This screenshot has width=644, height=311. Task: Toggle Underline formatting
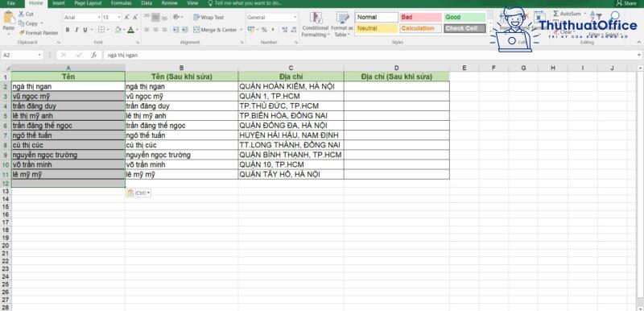click(85, 30)
